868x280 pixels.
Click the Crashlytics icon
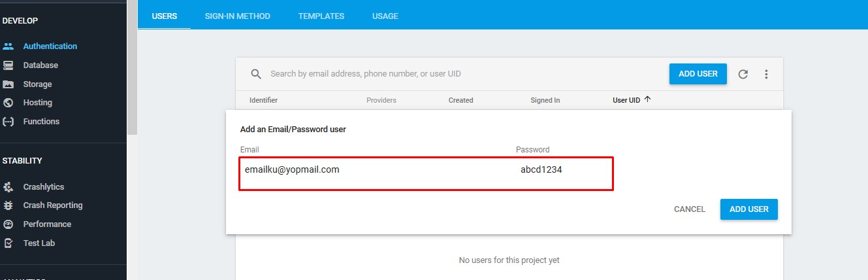(8, 187)
